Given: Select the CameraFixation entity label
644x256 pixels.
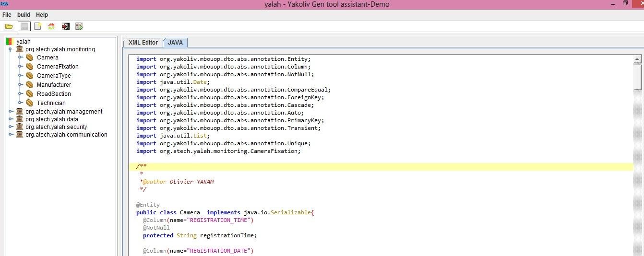Looking at the screenshot, I should [x=58, y=67].
